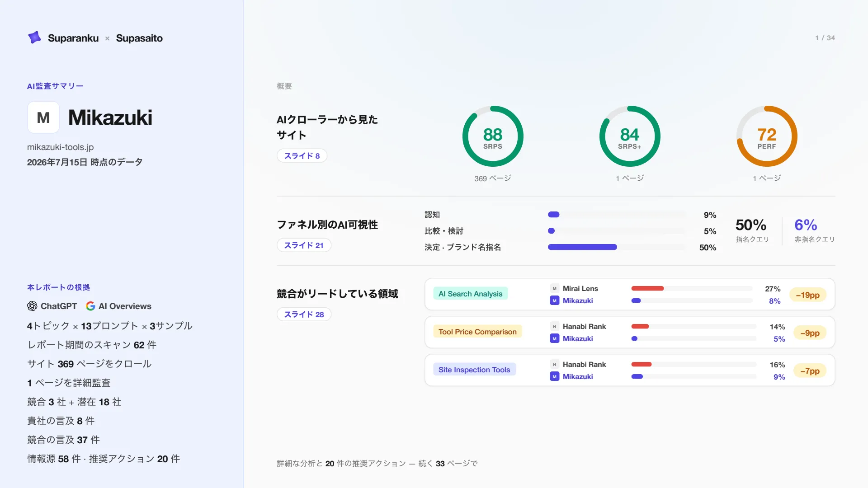This screenshot has width=868, height=488.
Task: Click the 詳細な分析と 20 件の推奨アクション footer
Action: click(x=377, y=463)
